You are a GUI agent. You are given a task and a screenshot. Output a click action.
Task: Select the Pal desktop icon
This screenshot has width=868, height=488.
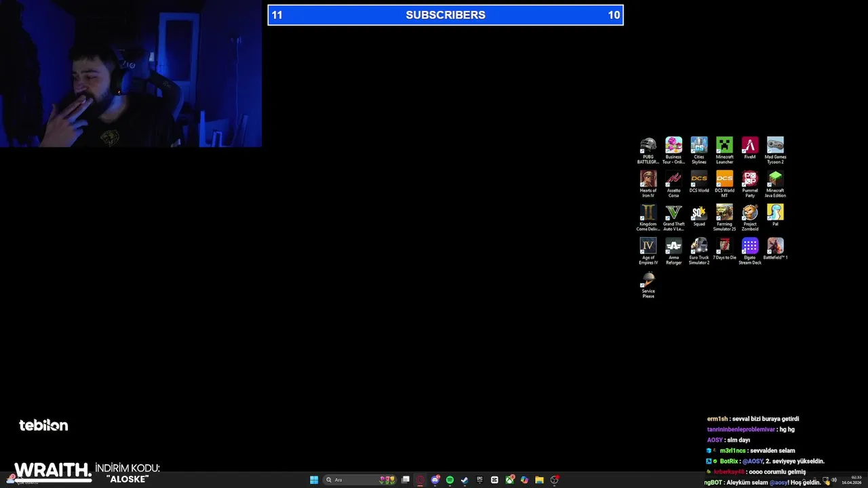775,216
